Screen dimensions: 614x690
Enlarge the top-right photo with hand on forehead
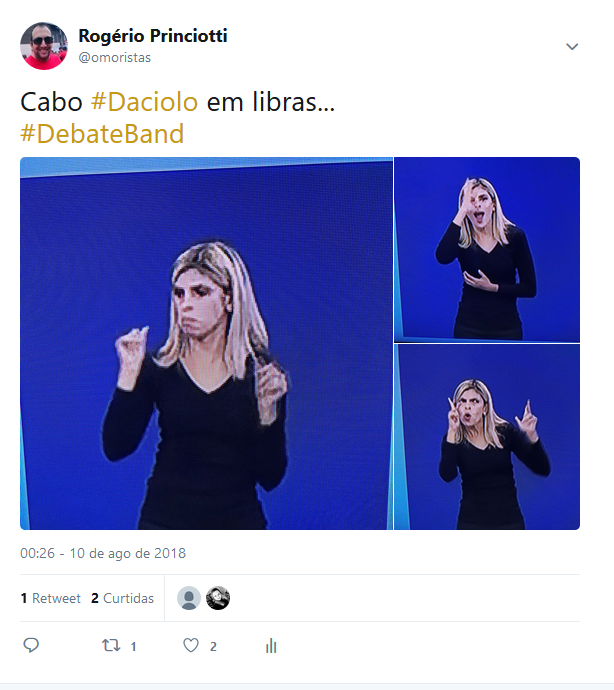coord(487,250)
